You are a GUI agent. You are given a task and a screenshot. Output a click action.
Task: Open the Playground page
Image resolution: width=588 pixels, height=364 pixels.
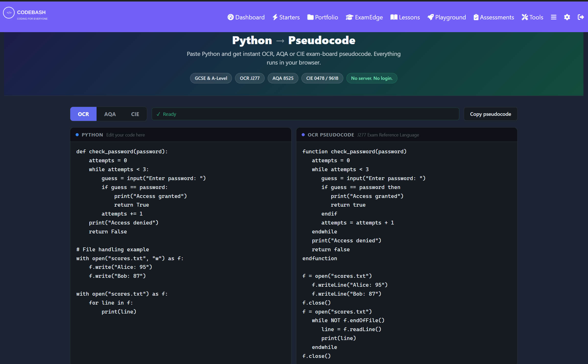pyautogui.click(x=447, y=17)
